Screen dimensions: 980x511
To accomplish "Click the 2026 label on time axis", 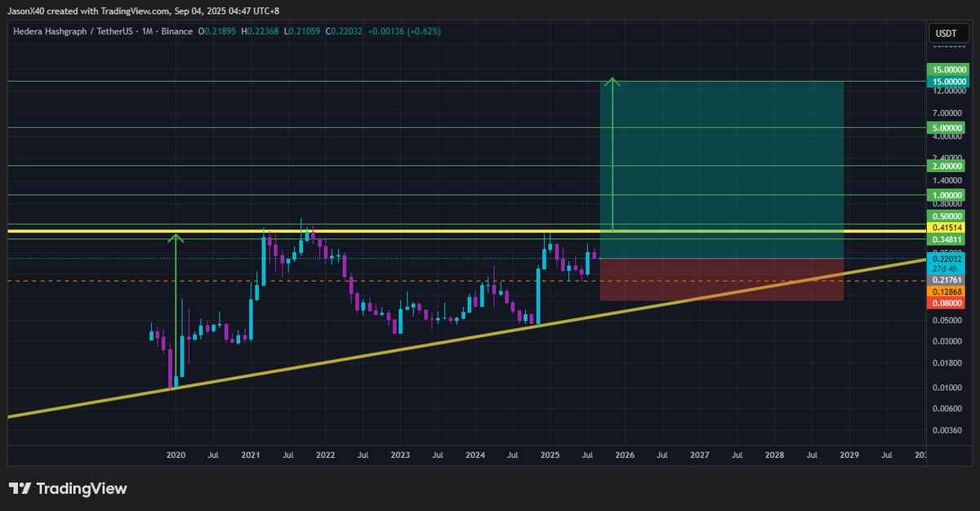I will pos(625,454).
